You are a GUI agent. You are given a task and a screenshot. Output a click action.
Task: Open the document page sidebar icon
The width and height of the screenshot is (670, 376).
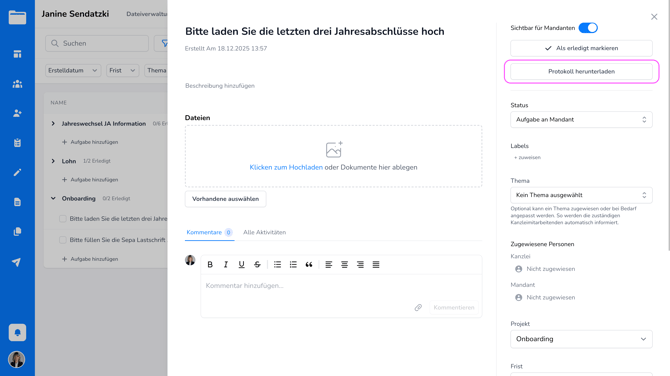[17, 202]
